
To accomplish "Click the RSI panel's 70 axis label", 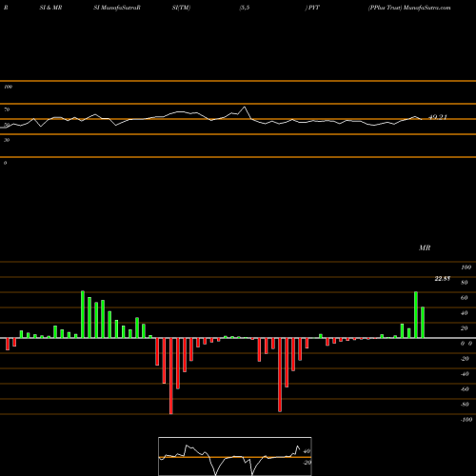I will tap(7, 109).
